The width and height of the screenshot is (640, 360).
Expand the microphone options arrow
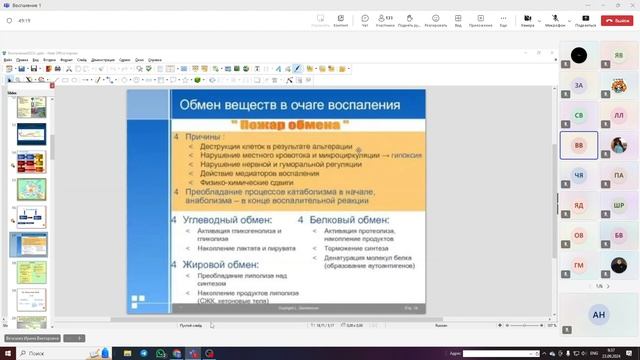[x=569, y=20]
